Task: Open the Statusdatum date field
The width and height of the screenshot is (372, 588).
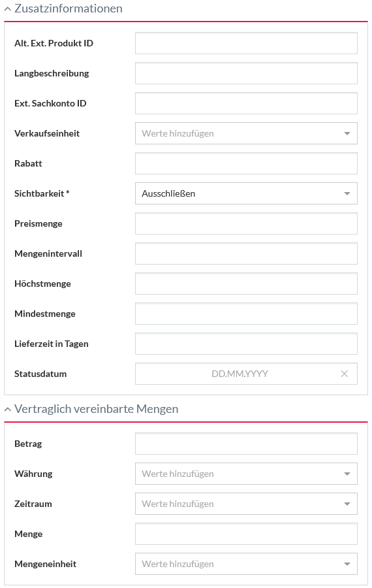Action: pos(240,374)
